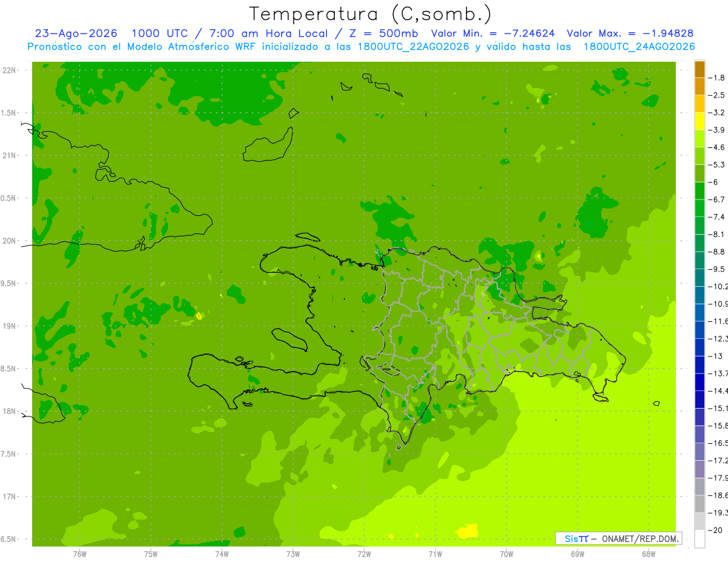The height and width of the screenshot is (562, 728).
Task: Click lime legend swatch between -3.9 and -4.6
Action: click(699, 139)
